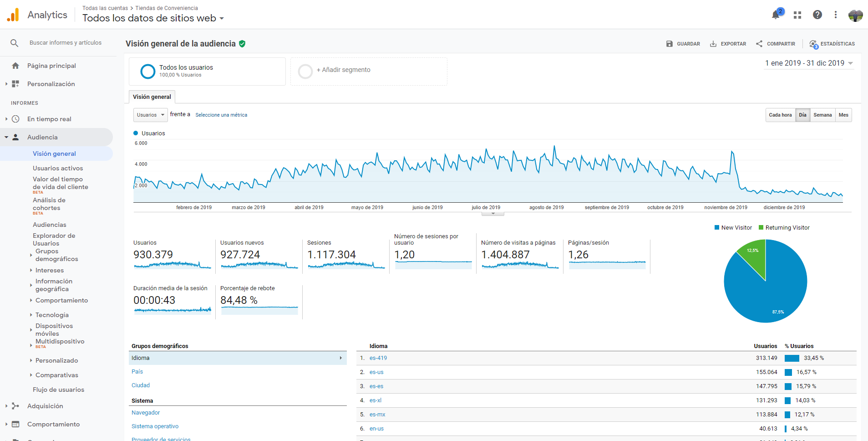Click the help question mark icon
Screen dimensions: 868x441
click(817, 15)
